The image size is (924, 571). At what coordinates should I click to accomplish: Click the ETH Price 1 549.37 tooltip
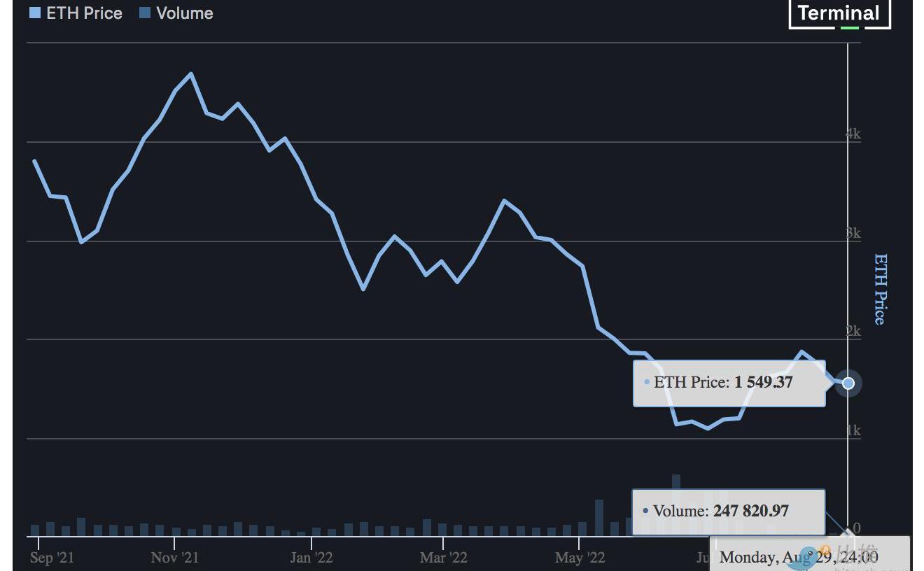(729, 383)
